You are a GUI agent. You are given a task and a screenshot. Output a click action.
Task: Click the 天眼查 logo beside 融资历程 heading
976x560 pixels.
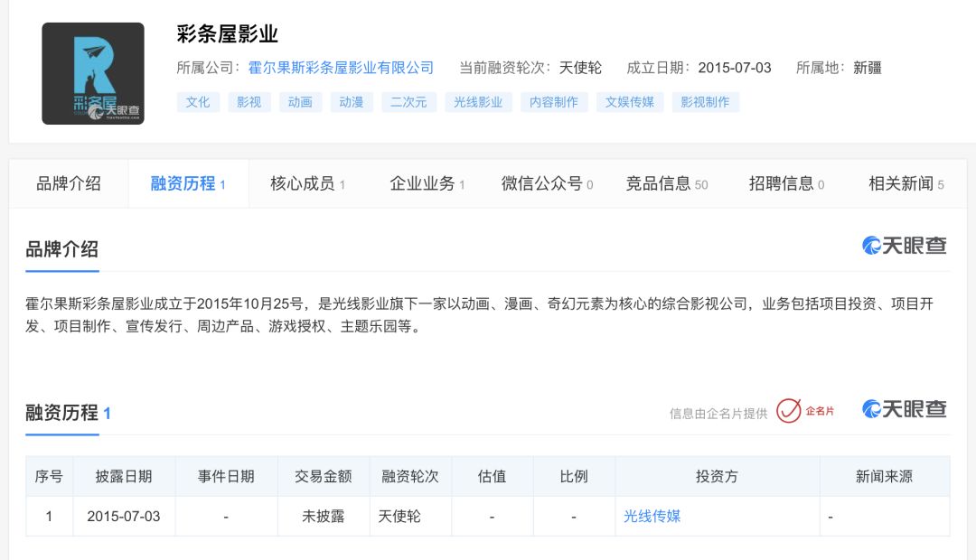point(905,409)
